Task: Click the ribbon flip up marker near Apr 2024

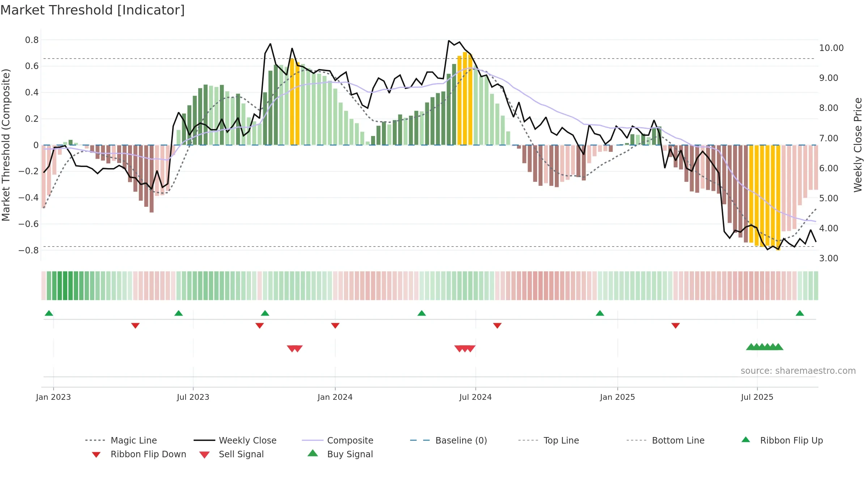Action: 422,313
